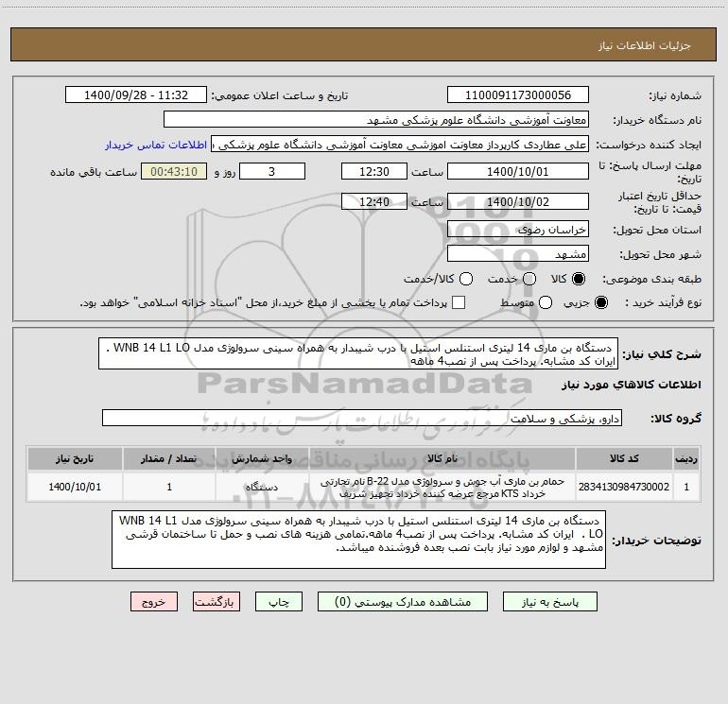
Task: Click the remaining time 00:43:10 field
Action: point(174,172)
